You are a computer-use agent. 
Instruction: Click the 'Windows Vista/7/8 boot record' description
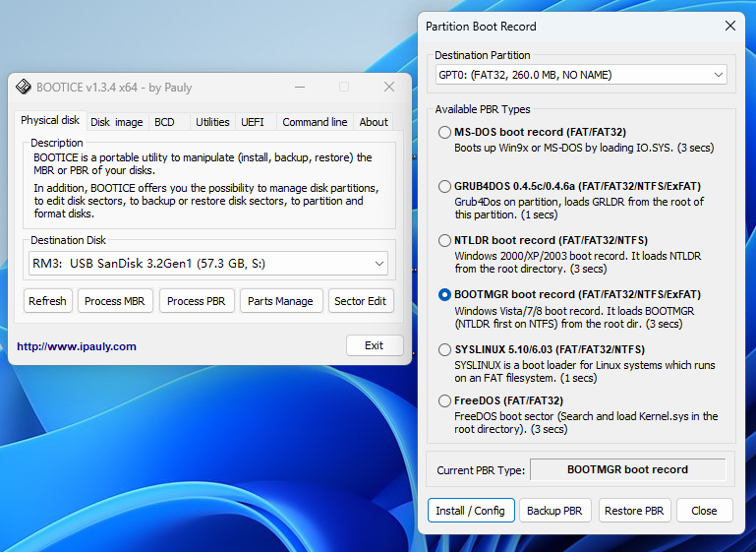click(574, 318)
